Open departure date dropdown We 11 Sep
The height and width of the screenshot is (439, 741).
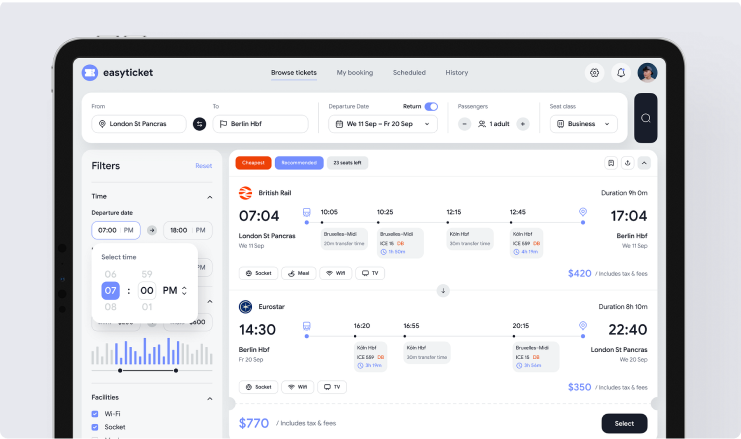point(383,124)
